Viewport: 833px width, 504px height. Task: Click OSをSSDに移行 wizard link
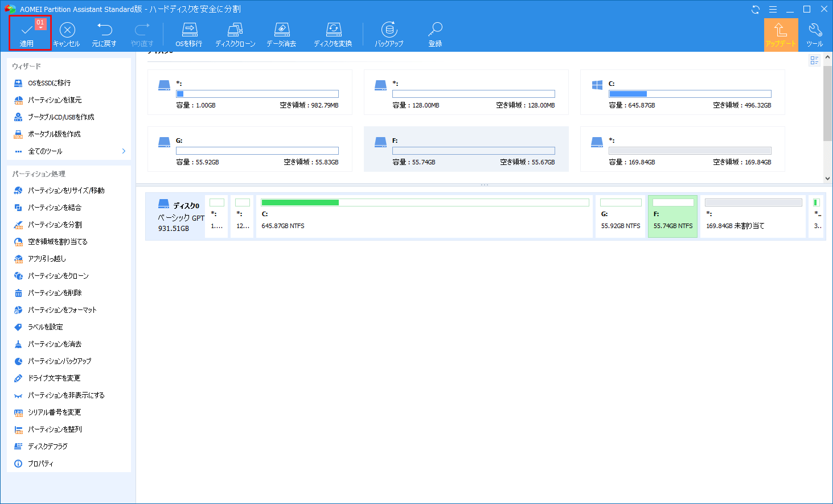tap(49, 83)
